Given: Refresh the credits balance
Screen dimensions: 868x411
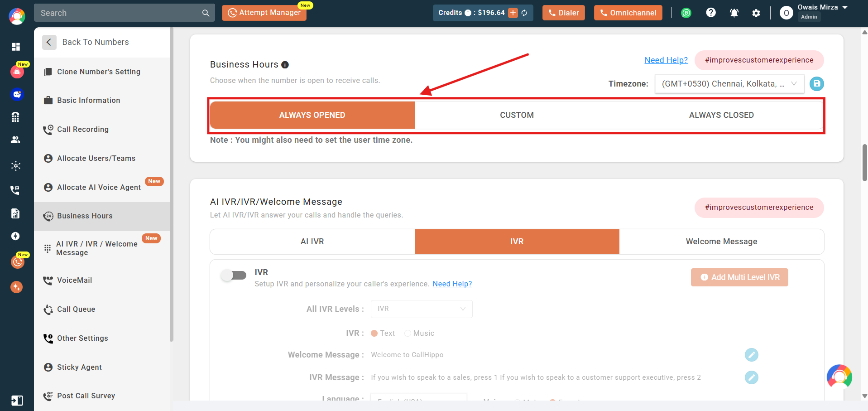Looking at the screenshot, I should click(524, 13).
